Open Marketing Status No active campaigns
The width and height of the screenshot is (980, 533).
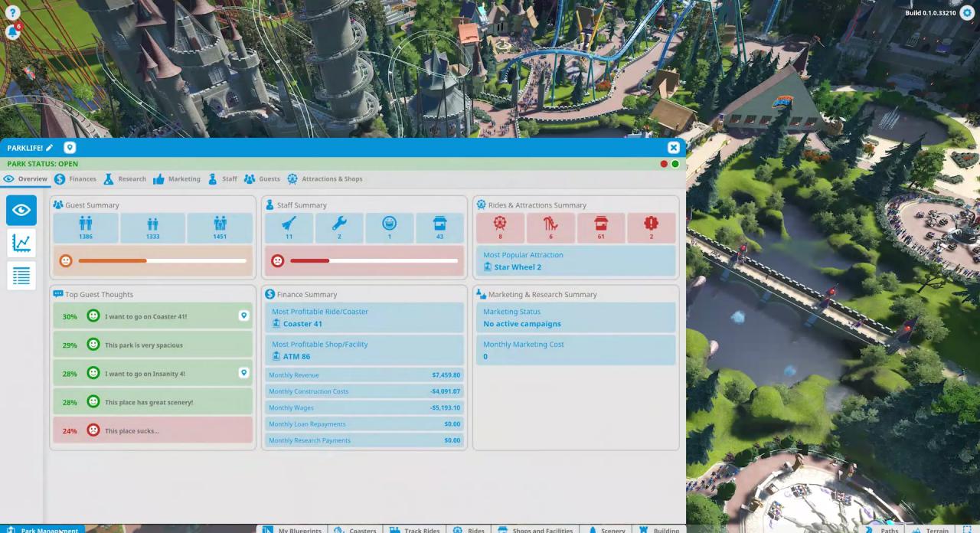[576, 318]
